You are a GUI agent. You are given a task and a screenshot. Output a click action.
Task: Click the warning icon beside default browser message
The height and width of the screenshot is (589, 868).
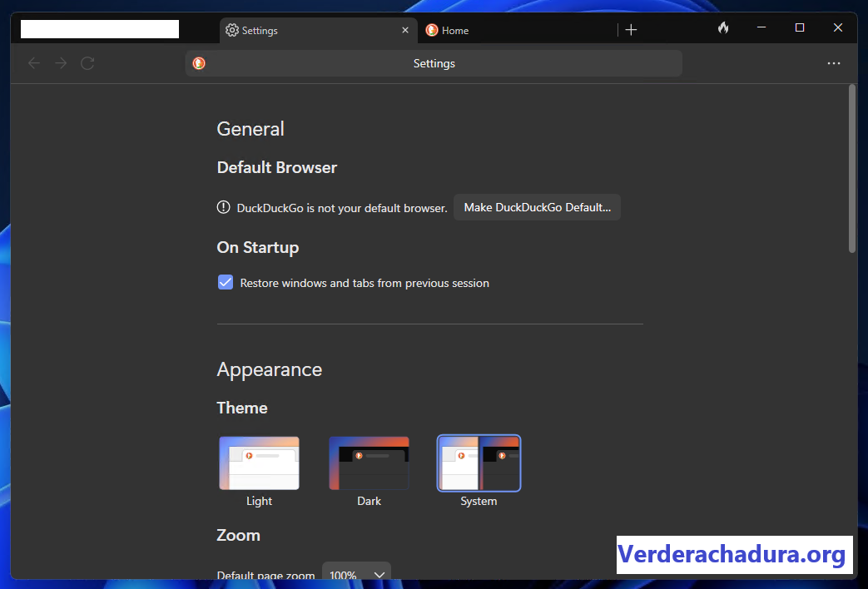click(x=223, y=208)
